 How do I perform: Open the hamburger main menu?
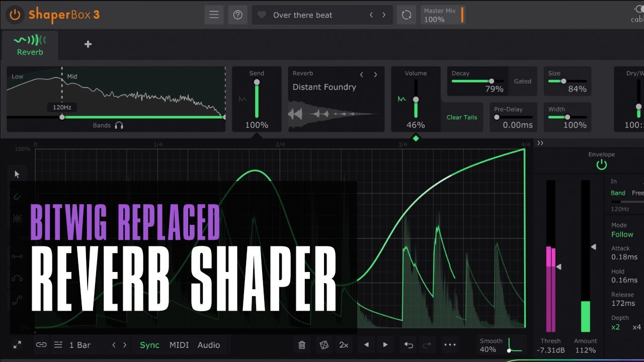click(214, 15)
